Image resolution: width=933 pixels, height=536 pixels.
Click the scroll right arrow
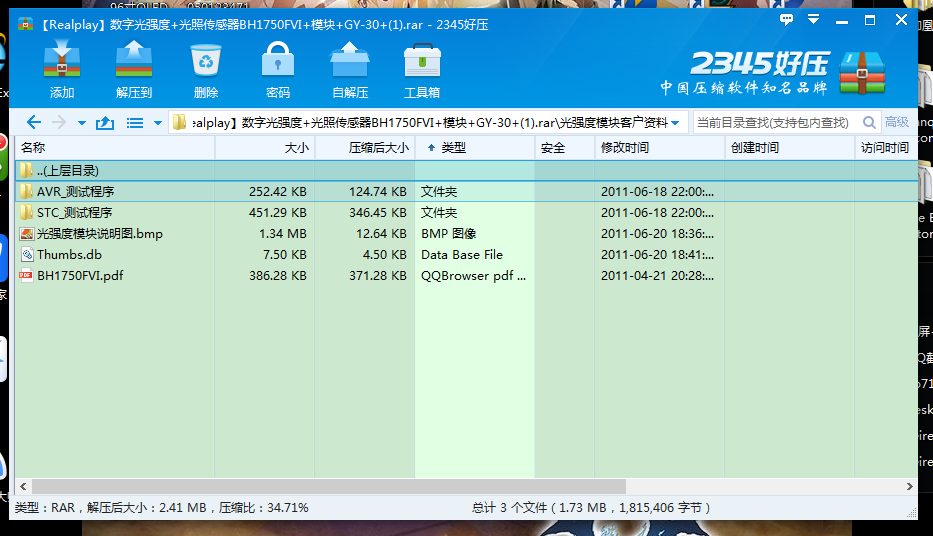[909, 487]
